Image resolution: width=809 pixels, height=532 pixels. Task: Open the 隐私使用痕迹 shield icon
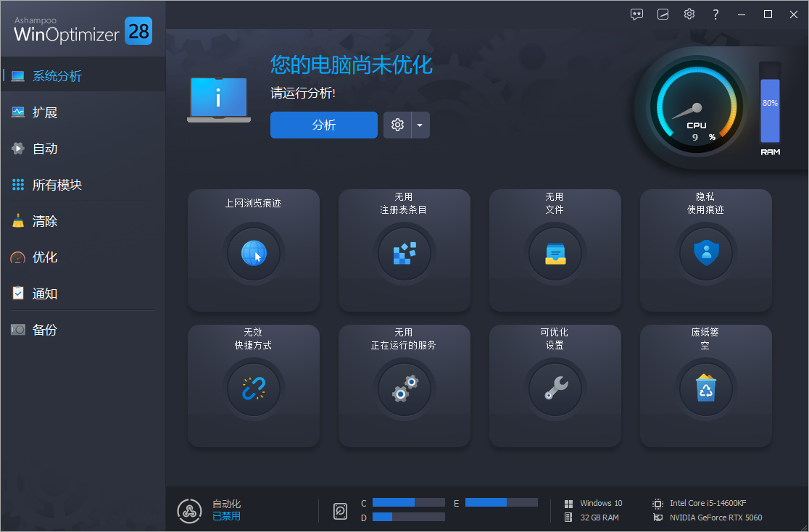pyautogui.click(x=706, y=254)
